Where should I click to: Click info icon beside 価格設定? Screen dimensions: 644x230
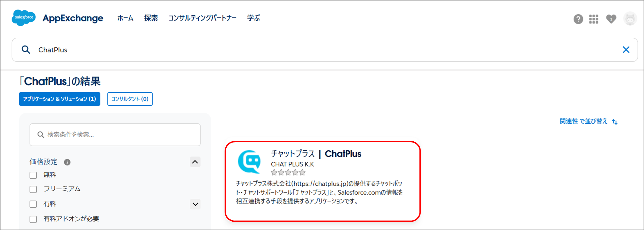coord(67,162)
